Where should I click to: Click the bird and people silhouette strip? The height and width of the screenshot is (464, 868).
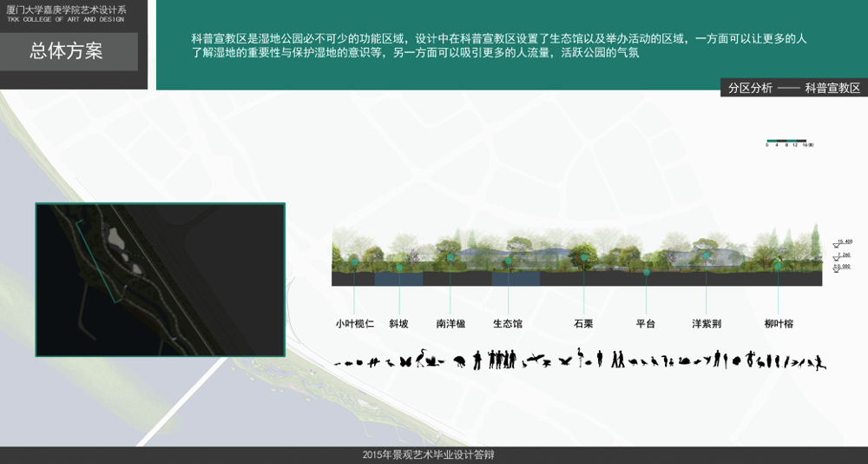(580, 359)
